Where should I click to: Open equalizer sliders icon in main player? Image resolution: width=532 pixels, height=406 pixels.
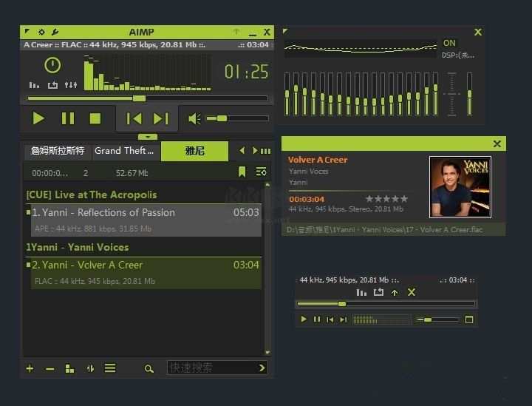(71, 85)
